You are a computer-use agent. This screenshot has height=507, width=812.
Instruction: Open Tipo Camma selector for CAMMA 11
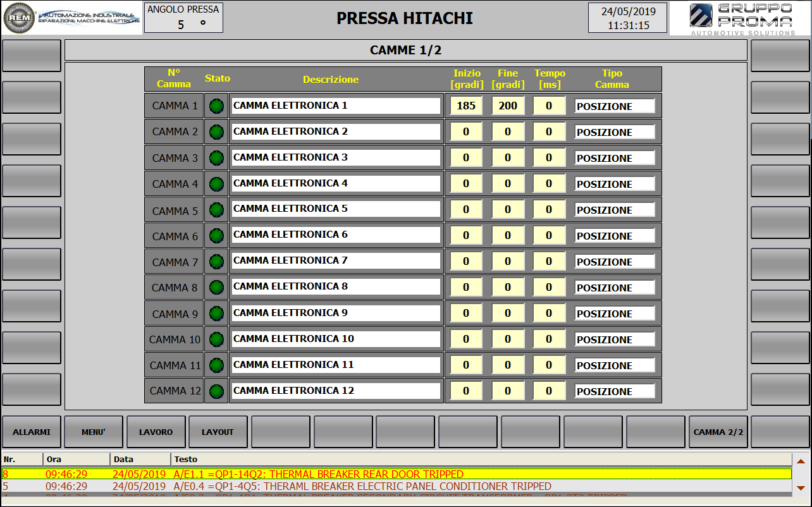(615, 365)
